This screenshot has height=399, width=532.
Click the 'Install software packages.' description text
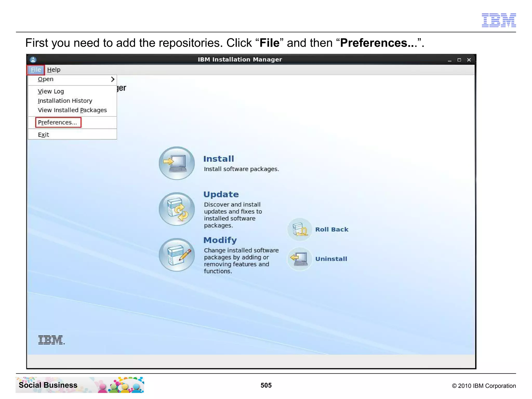click(x=241, y=169)
